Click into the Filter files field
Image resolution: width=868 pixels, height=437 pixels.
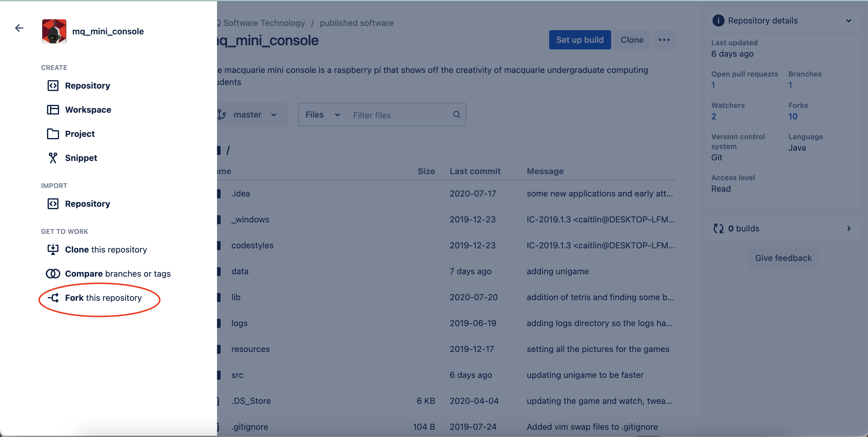coord(401,115)
